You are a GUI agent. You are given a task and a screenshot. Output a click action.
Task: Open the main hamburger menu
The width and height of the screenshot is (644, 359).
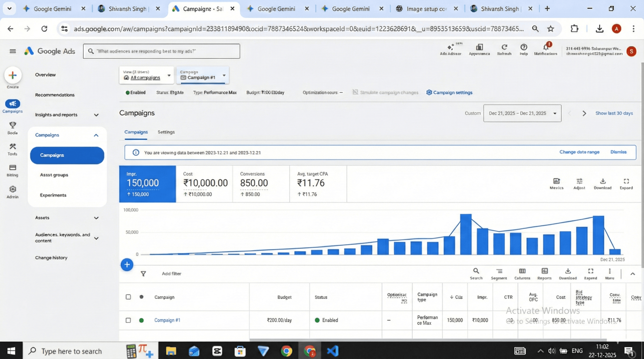coord(13,51)
